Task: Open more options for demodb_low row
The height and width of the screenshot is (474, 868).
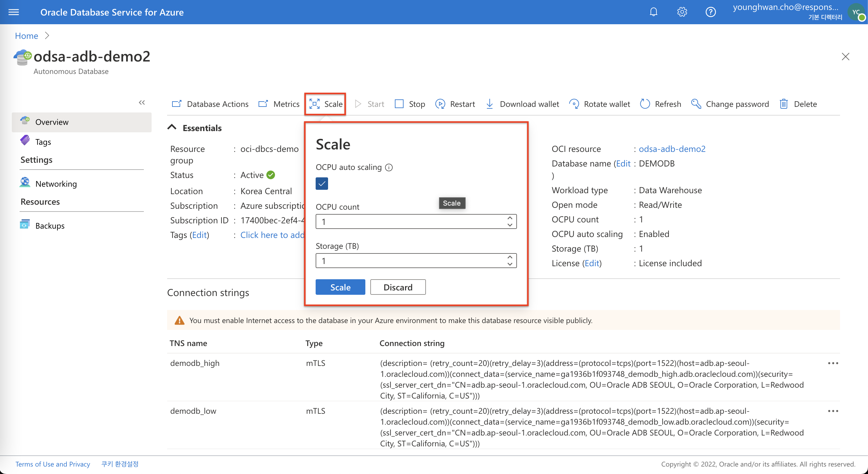Action: coord(833,411)
